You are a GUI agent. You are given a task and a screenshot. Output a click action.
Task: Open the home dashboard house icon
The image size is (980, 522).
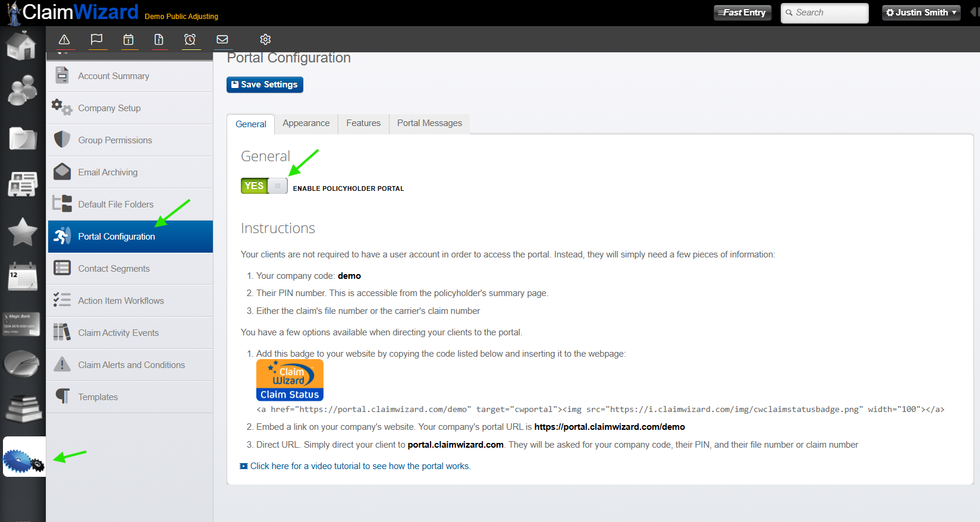tap(22, 46)
